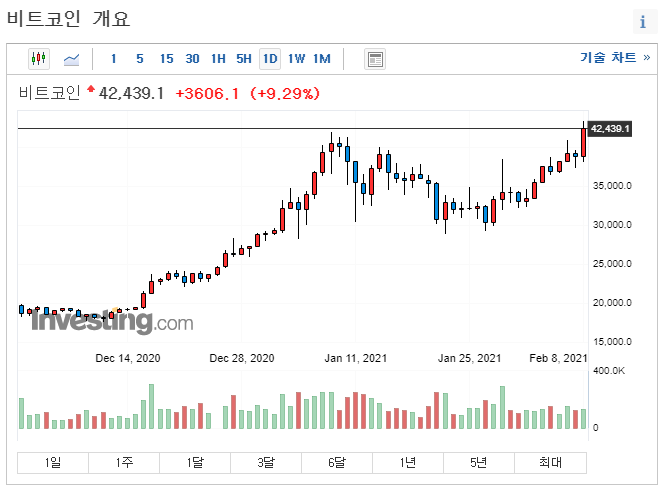
Task: Choose the 1 minute interval
Action: click(x=114, y=59)
